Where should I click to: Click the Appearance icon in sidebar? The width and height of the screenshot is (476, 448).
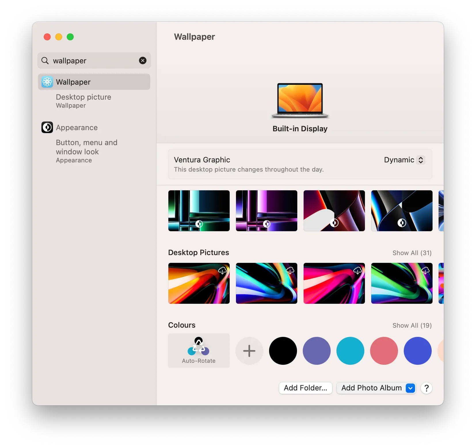(47, 127)
